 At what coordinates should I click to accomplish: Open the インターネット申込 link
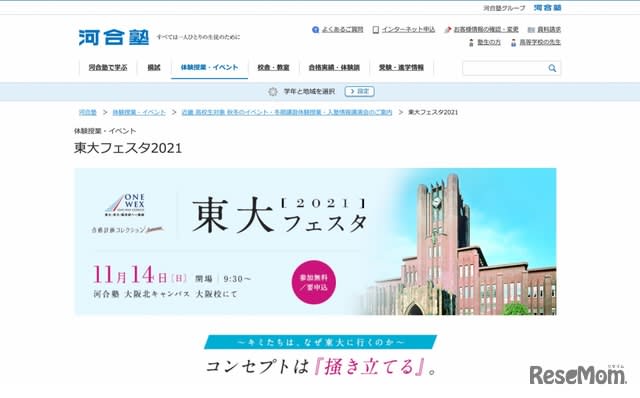pos(409,30)
